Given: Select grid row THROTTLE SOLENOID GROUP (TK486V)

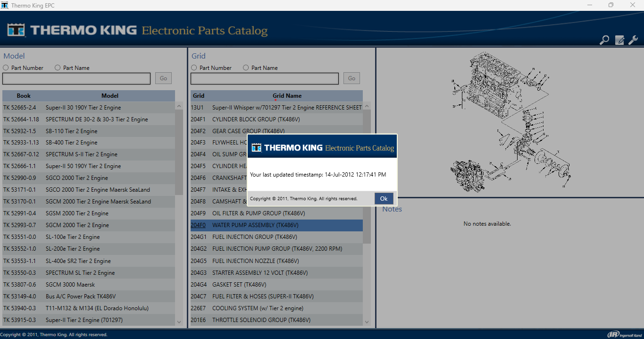Looking at the screenshot, I should 276,320.
